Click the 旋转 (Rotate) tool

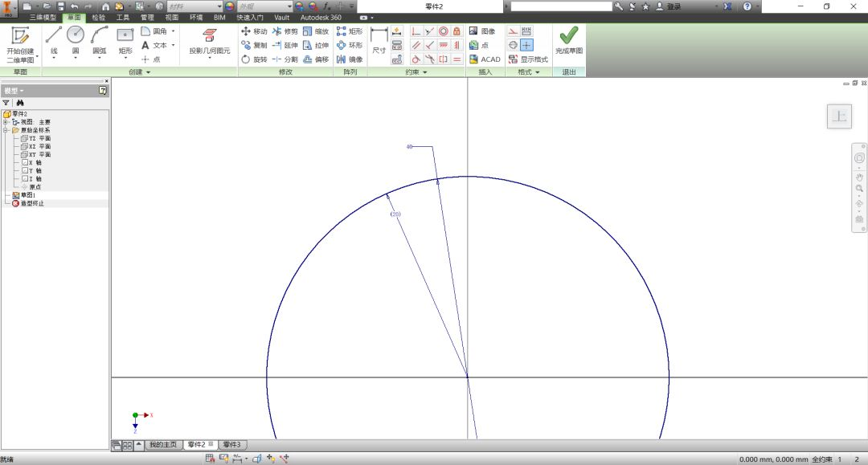coord(254,59)
